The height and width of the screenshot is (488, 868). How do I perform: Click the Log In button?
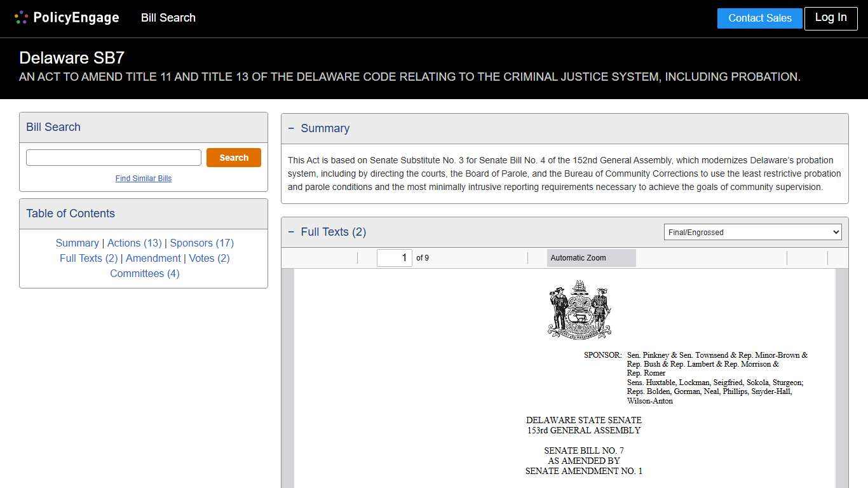click(831, 18)
